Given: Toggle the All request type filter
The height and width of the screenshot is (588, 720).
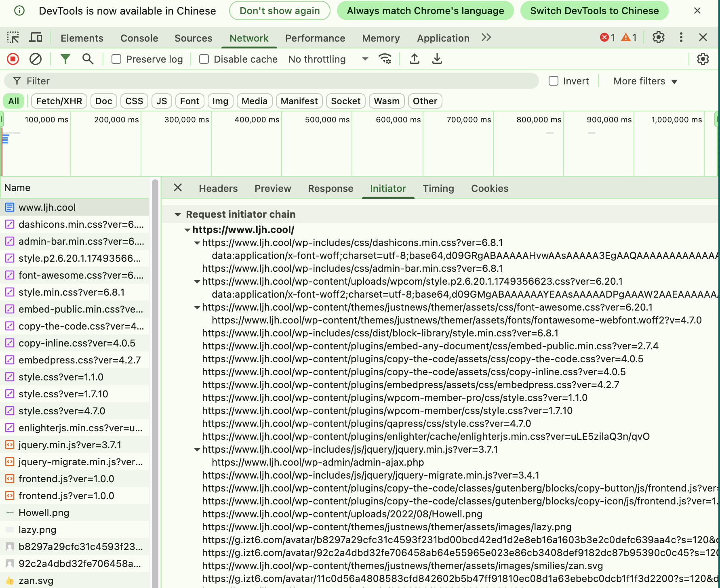Looking at the screenshot, I should pos(14,101).
